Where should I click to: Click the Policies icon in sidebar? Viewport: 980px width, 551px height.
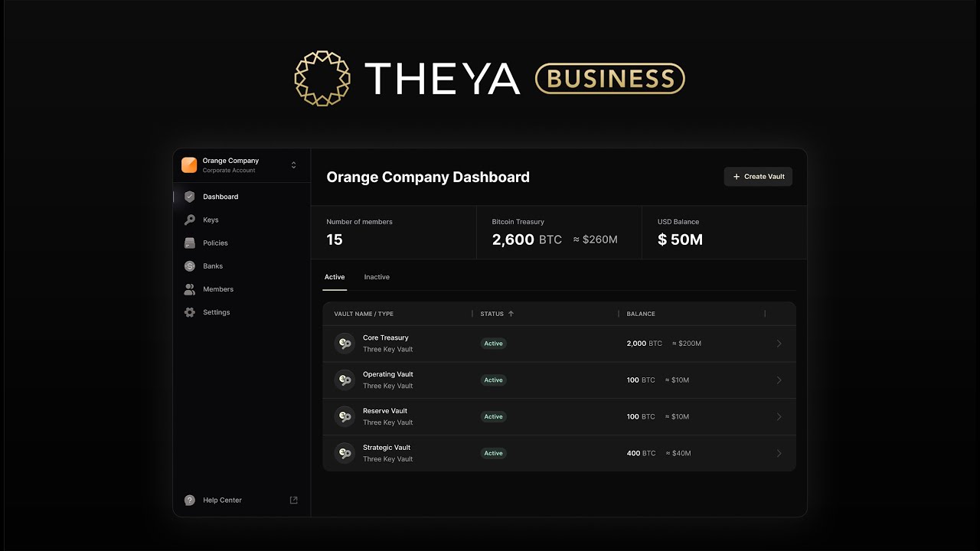pos(190,243)
